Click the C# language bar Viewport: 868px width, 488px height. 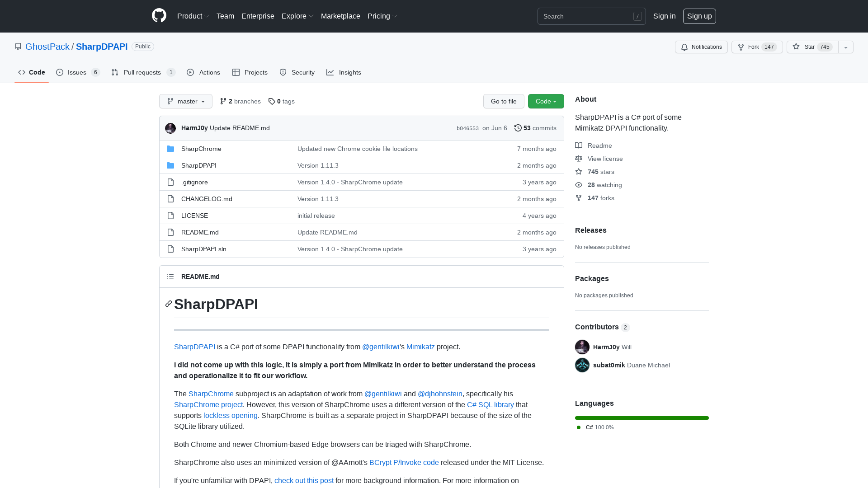pyautogui.click(x=642, y=418)
